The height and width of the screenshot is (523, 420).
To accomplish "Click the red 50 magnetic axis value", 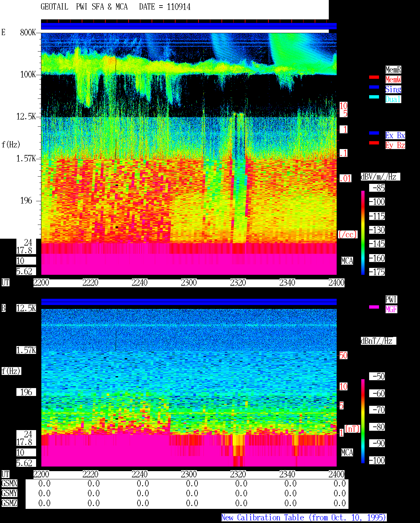I will 343,355.
